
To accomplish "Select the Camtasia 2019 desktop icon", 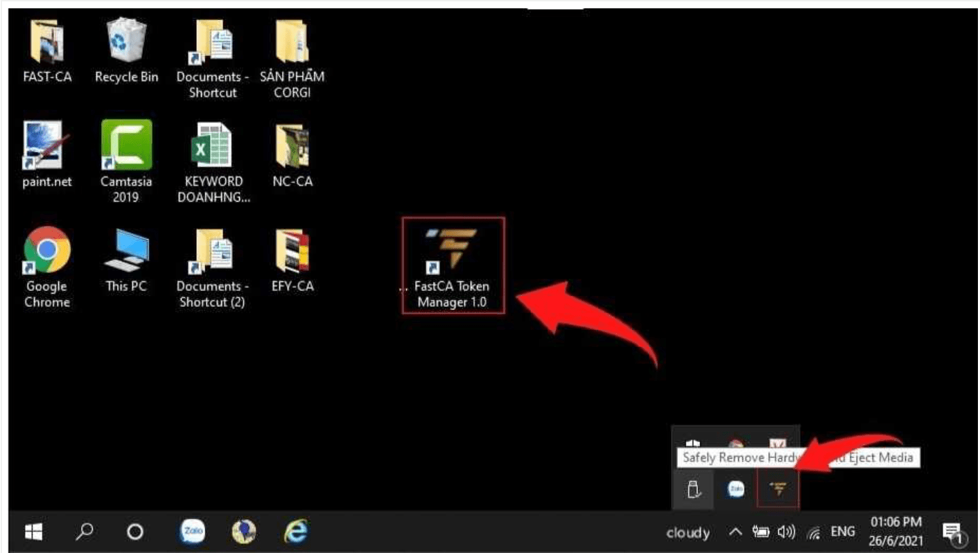I will point(126,147).
